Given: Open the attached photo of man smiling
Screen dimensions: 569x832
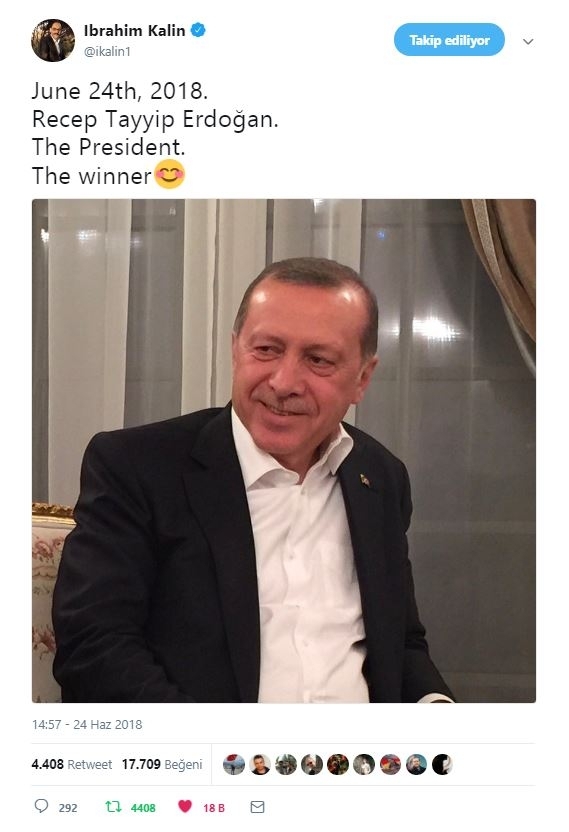Looking at the screenshot, I should [x=284, y=450].
